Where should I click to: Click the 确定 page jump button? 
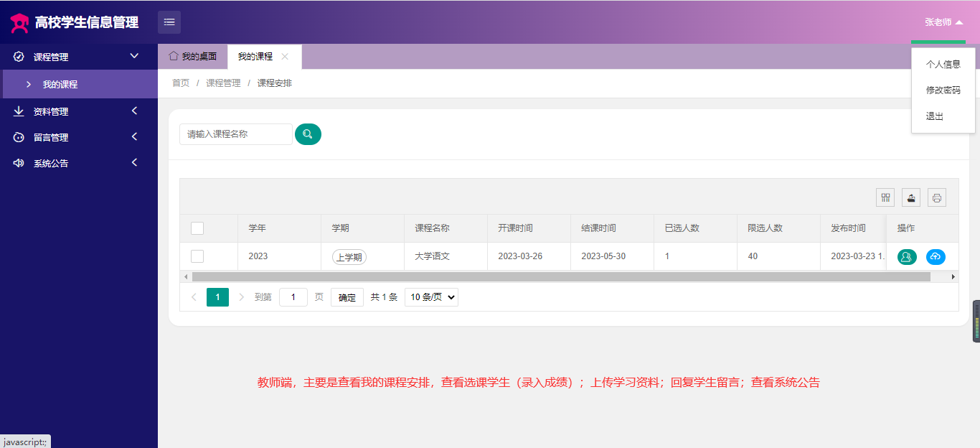pos(347,297)
